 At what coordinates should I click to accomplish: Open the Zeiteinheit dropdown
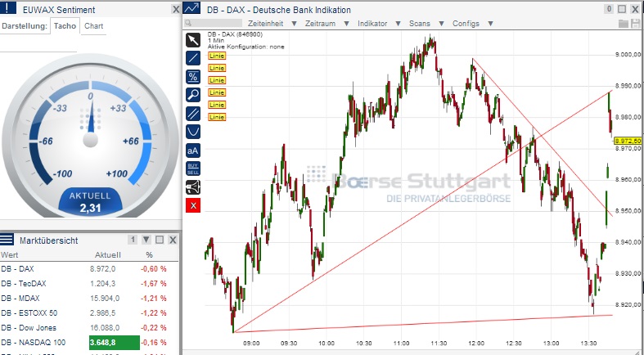pyautogui.click(x=272, y=24)
